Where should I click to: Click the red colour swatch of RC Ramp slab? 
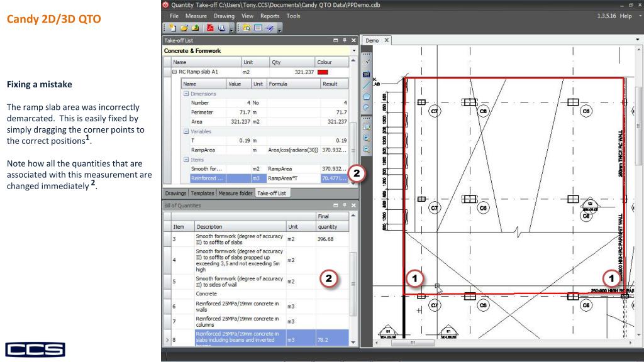(x=323, y=72)
